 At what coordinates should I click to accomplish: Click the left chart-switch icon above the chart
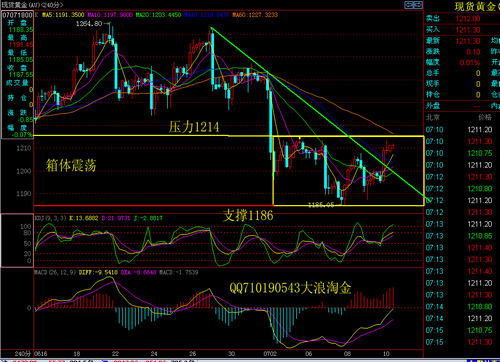(409, 5)
